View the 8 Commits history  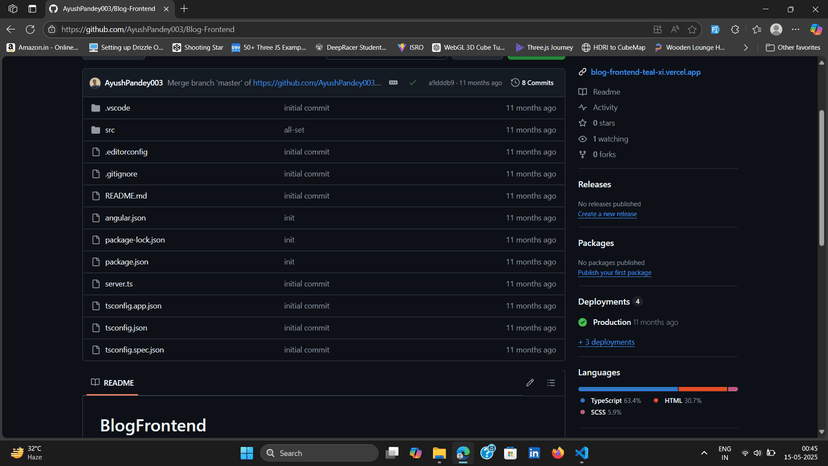point(532,83)
